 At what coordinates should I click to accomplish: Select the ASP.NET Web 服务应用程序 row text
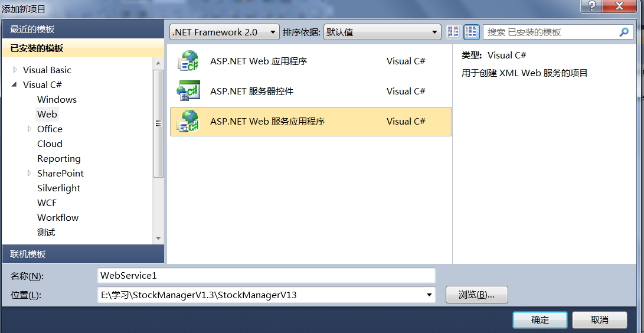pos(267,122)
